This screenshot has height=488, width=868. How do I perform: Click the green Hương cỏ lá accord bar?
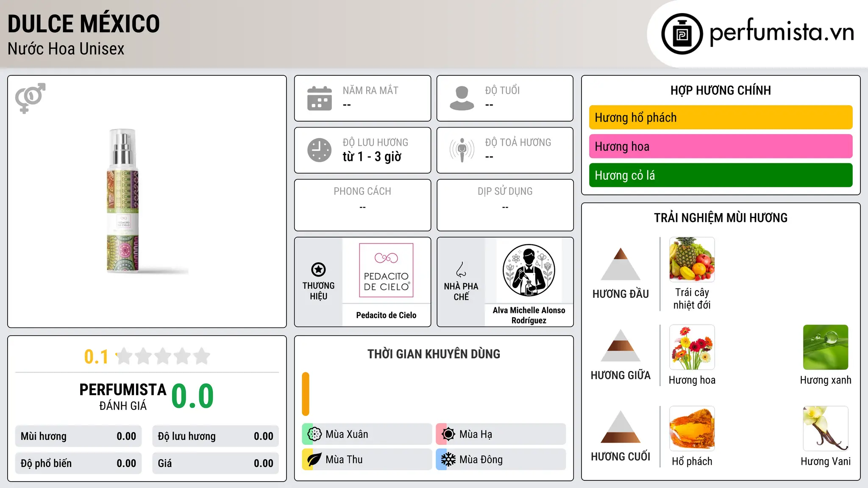click(721, 175)
